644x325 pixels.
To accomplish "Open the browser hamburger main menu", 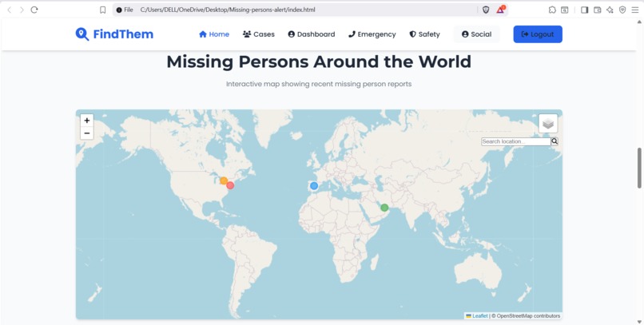I will point(635,10).
